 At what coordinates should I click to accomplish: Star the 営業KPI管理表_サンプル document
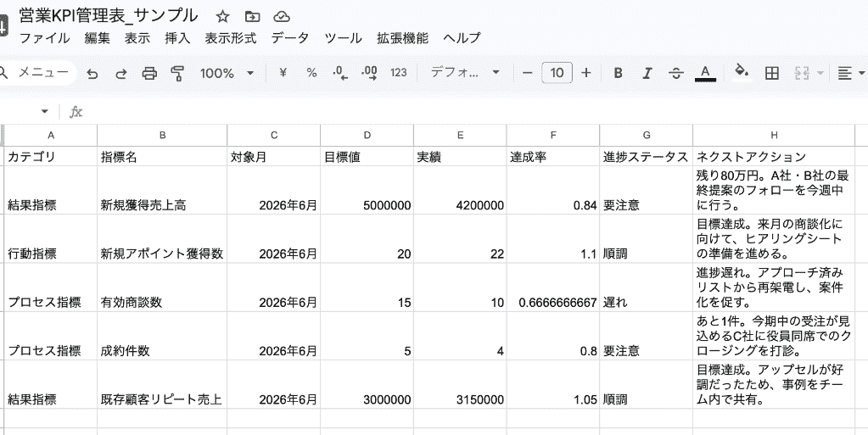pos(222,17)
